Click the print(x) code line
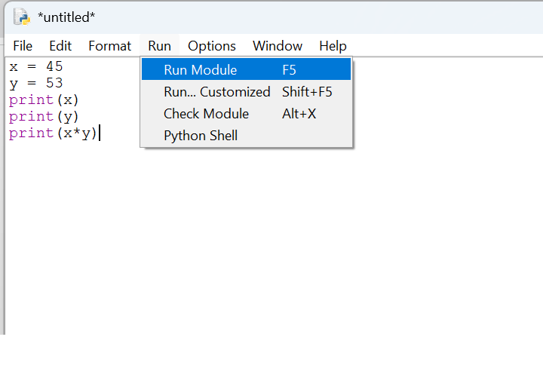The height and width of the screenshot is (392, 543). point(44,100)
